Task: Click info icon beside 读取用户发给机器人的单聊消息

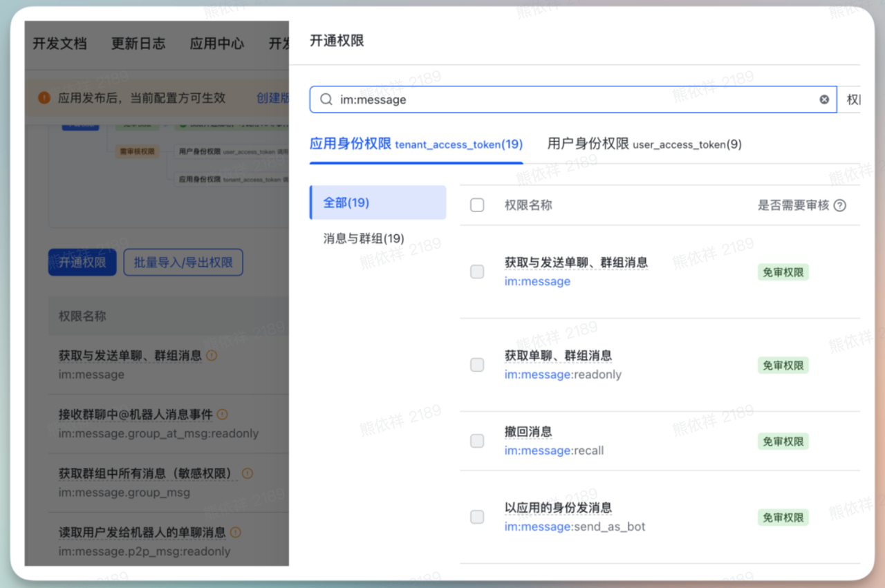Action: tap(234, 533)
